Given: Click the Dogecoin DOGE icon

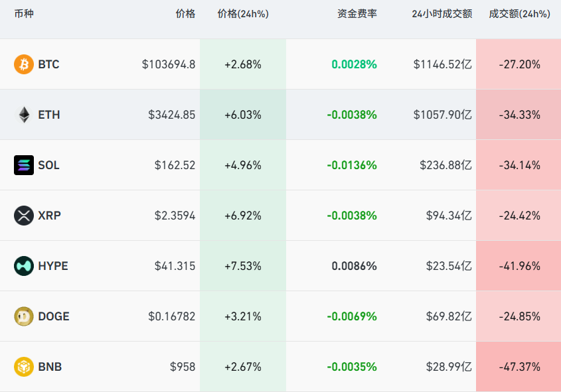Looking at the screenshot, I should pyautogui.click(x=23, y=316).
